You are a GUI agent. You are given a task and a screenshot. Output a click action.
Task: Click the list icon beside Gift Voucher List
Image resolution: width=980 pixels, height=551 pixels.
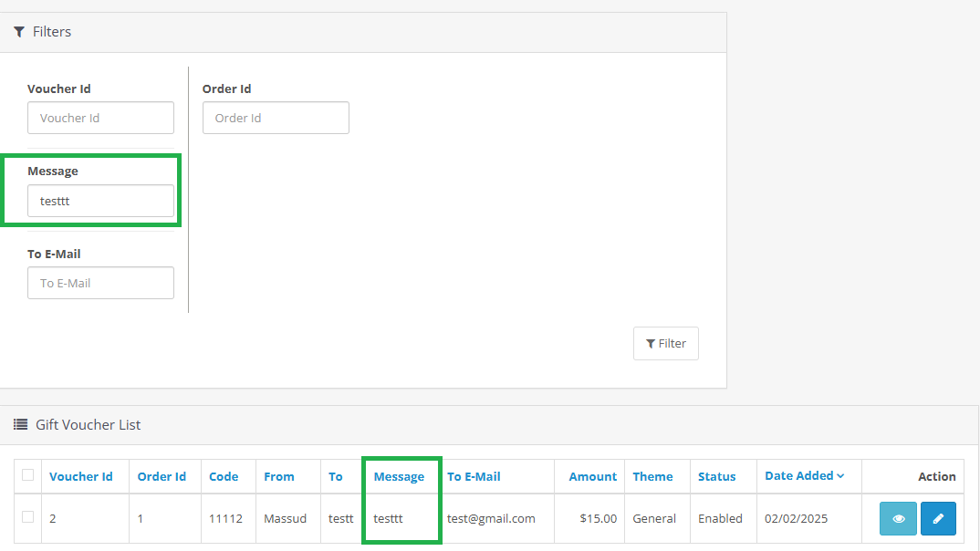[20, 424]
